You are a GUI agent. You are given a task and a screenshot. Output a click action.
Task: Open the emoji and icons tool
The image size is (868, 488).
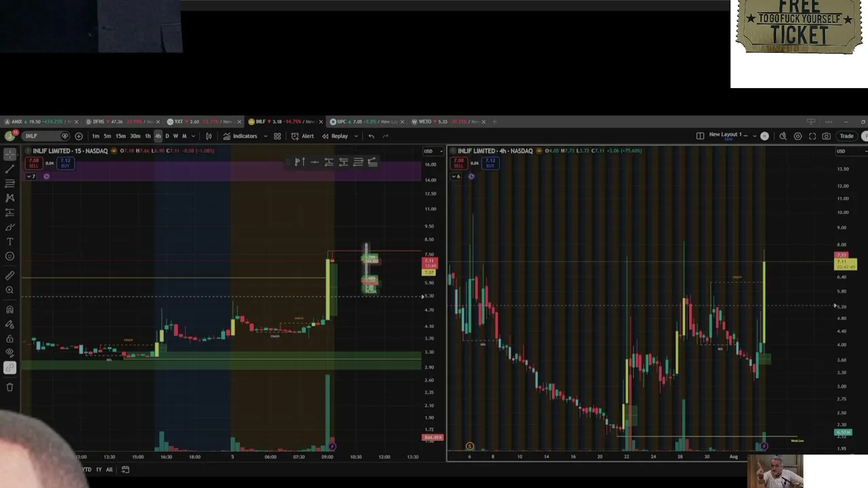[x=9, y=256]
